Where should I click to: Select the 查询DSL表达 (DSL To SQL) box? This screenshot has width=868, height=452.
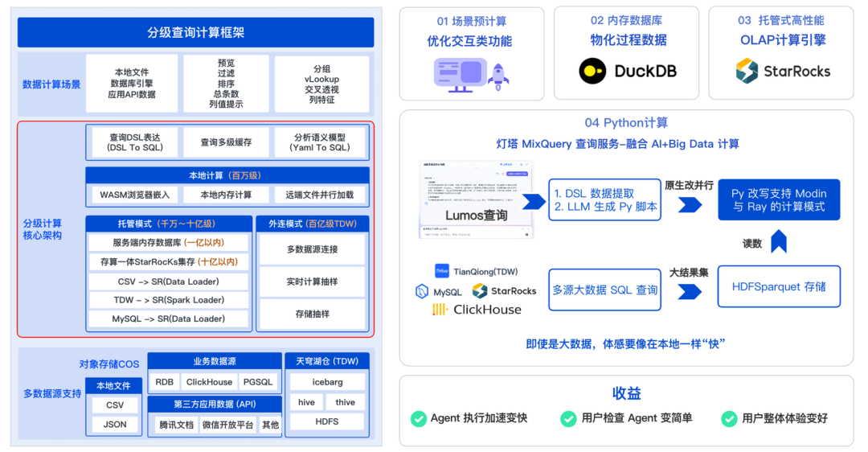pyautogui.click(x=135, y=142)
